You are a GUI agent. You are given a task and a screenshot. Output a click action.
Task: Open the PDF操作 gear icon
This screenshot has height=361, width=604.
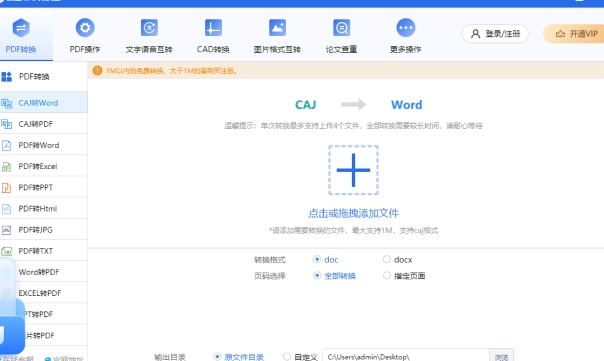click(85, 28)
